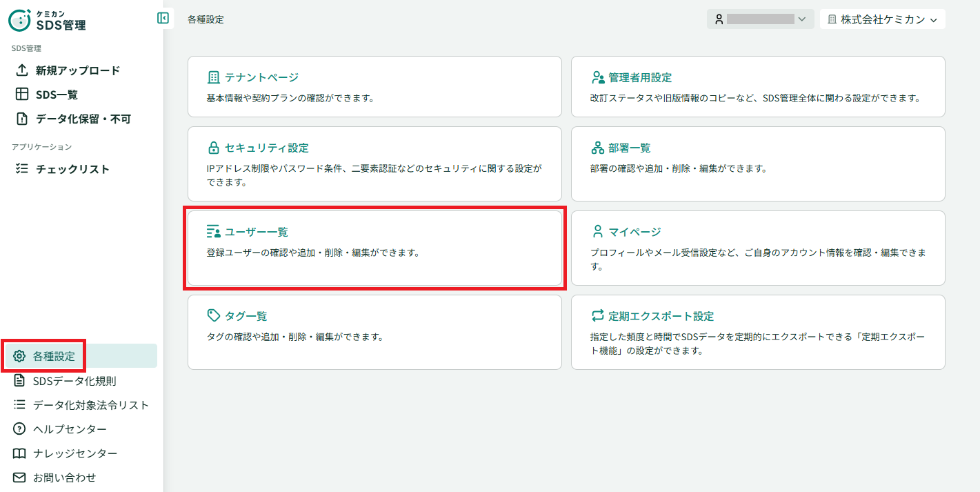Open the テナントページ settings card
This screenshot has width=980, height=492.
click(x=374, y=86)
